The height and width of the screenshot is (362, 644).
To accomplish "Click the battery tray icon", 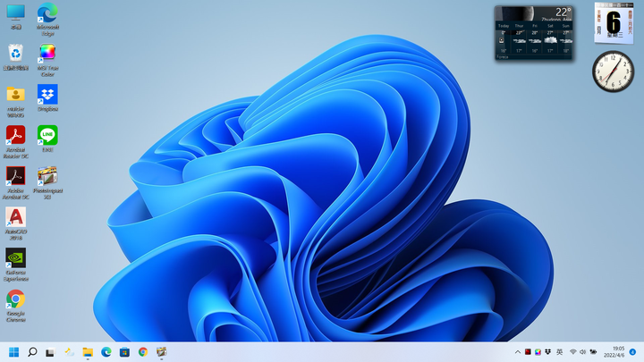I will [593, 352].
